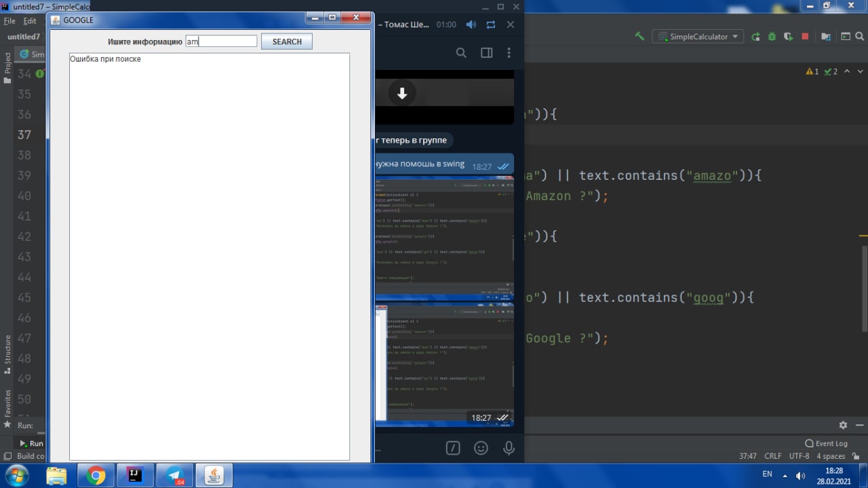The image size is (868, 488).
Task: Click the warning indicator showing 1
Action: 812,71
